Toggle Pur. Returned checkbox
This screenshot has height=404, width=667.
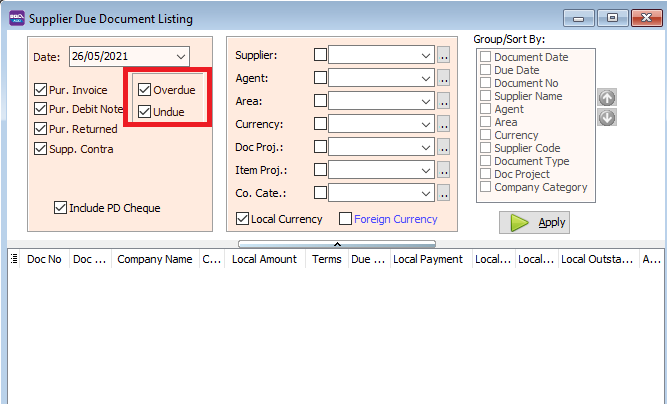pos(40,128)
